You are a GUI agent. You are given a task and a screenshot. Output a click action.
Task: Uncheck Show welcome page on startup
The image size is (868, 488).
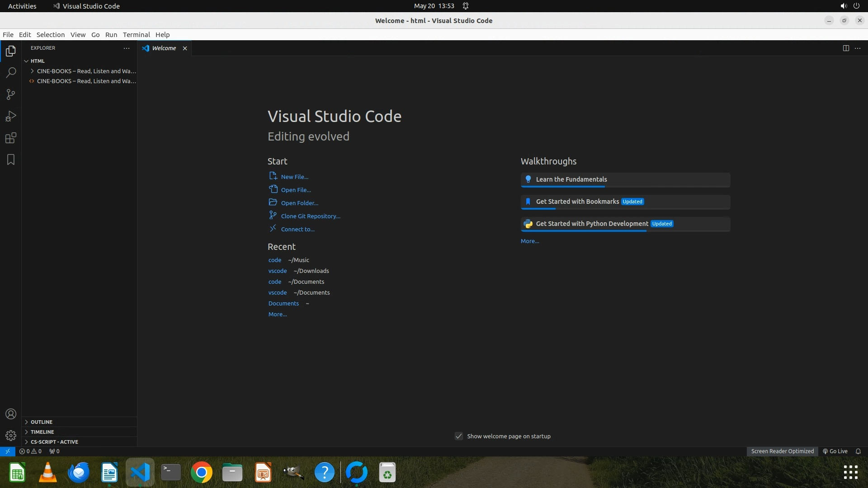pos(459,436)
